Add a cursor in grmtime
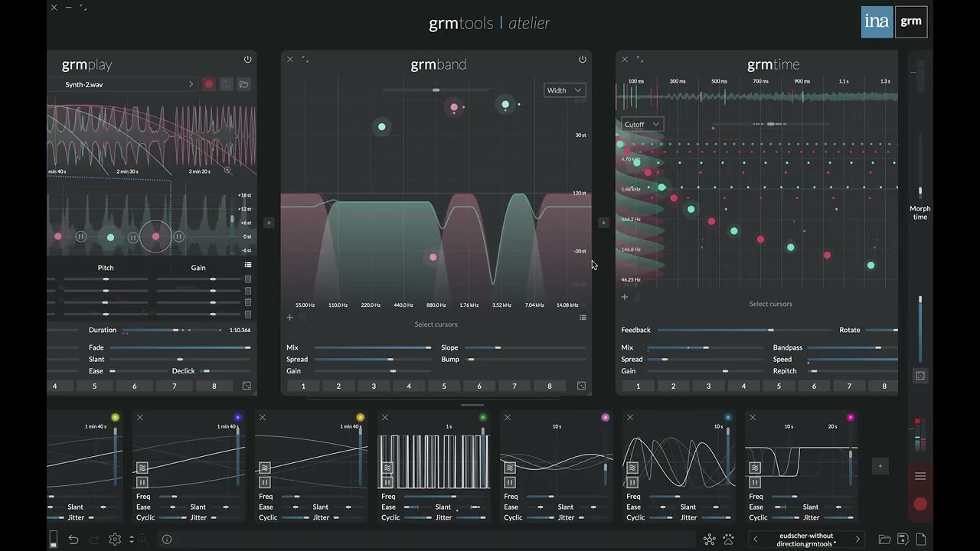 click(624, 297)
